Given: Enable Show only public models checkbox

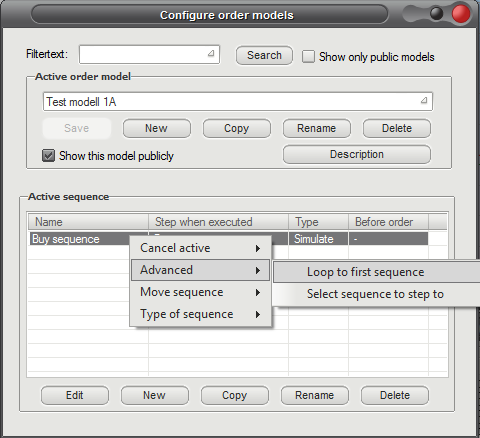Looking at the screenshot, I should [x=308, y=56].
